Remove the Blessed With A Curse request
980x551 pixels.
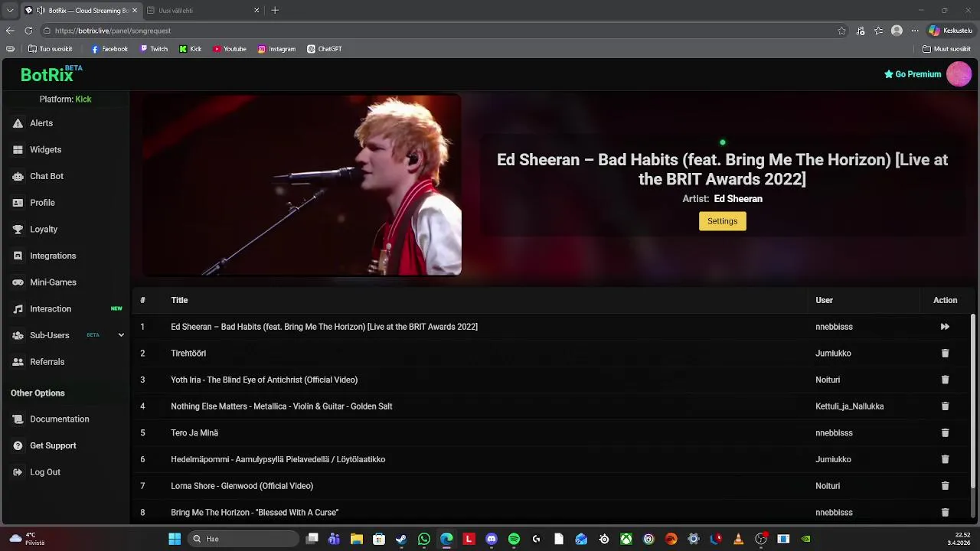click(945, 513)
